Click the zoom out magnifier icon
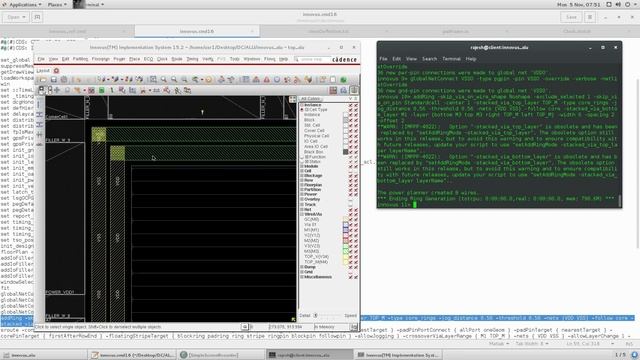This screenshot has width=640, height=360. pos(174,79)
